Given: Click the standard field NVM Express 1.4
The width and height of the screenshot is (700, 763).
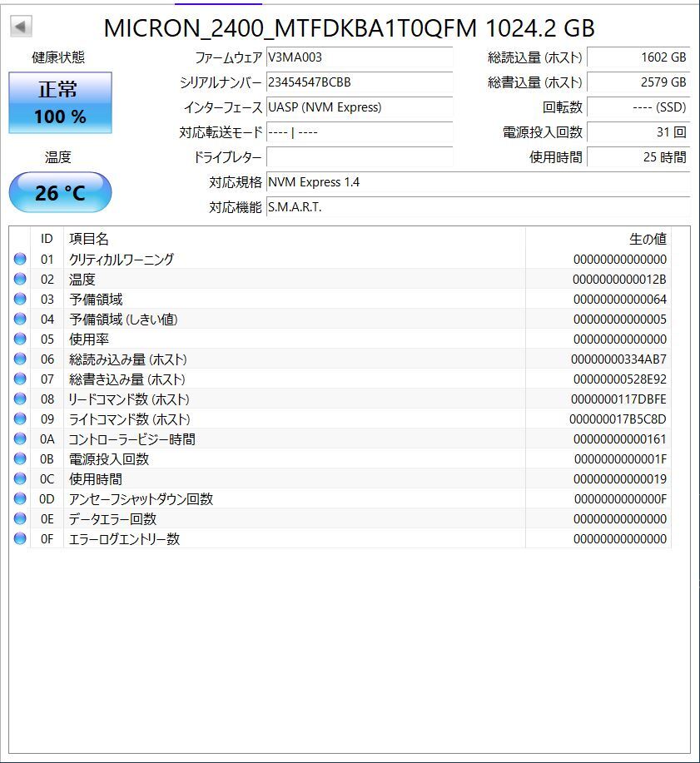Looking at the screenshot, I should click(478, 182).
